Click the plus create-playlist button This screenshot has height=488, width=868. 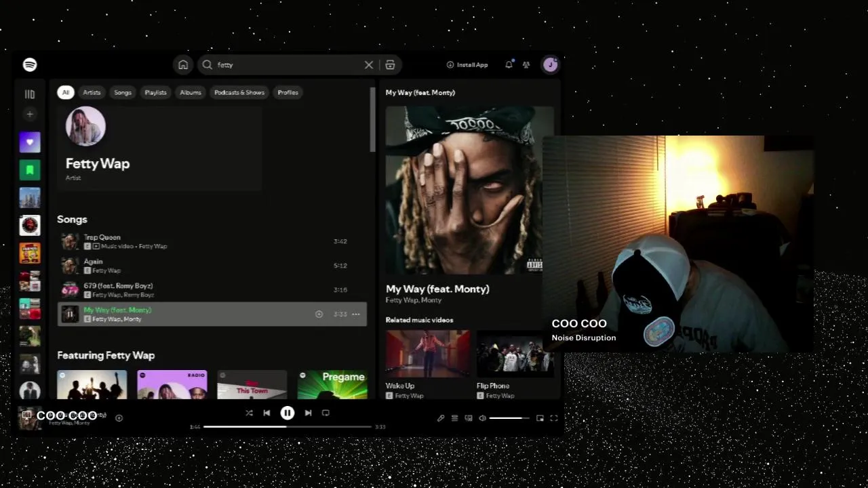tap(30, 115)
